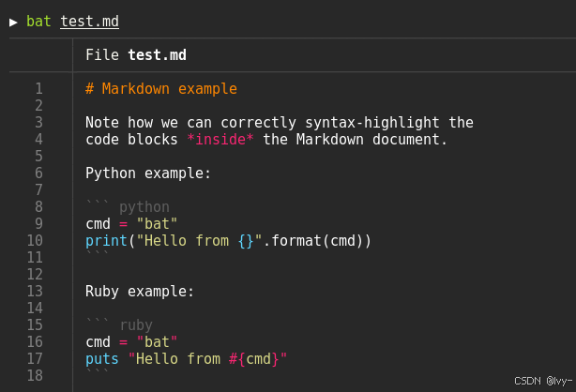Click line number 1 in gutter
Image resolution: width=576 pixels, height=392 pixels.
(39, 89)
